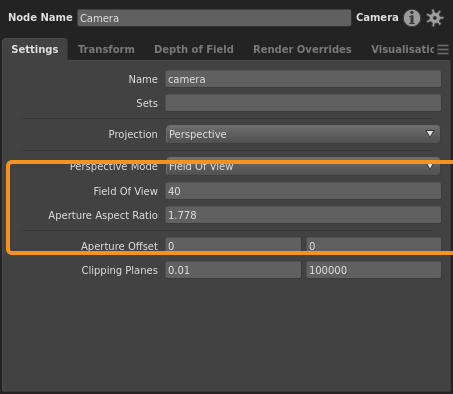Image resolution: width=453 pixels, height=394 pixels.
Task: Click the second Aperture Offset field
Action: pyautogui.click(x=374, y=246)
